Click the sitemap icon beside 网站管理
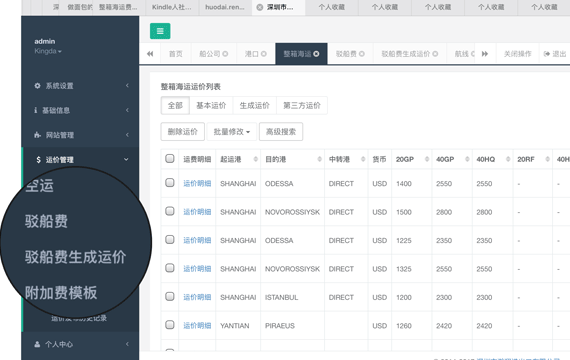570x360 pixels. point(37,135)
